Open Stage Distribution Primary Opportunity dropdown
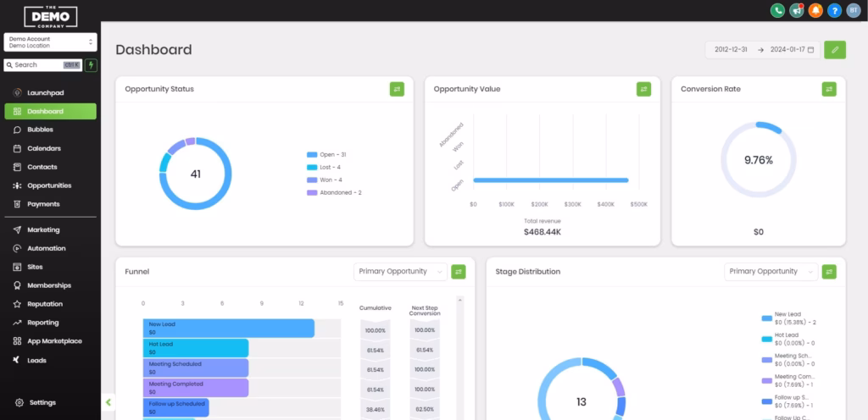Image resolution: width=868 pixels, height=420 pixels. (x=771, y=272)
